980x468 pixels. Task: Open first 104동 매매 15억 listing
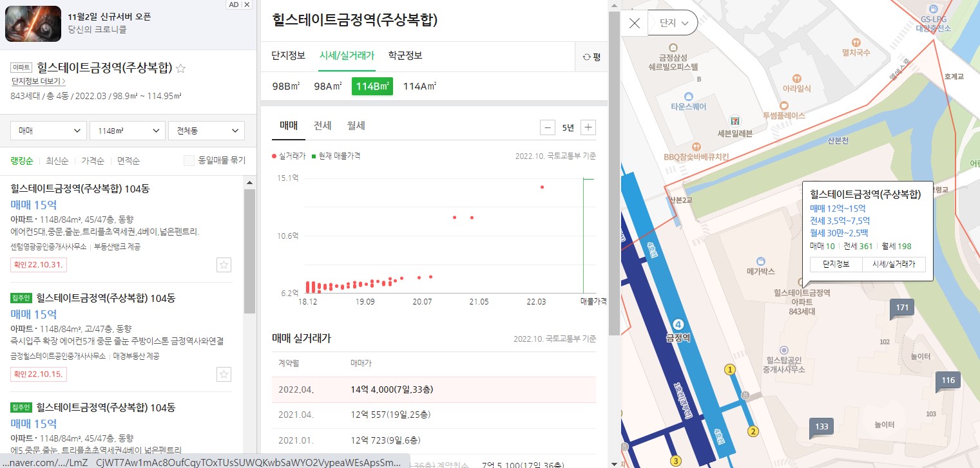(122, 227)
